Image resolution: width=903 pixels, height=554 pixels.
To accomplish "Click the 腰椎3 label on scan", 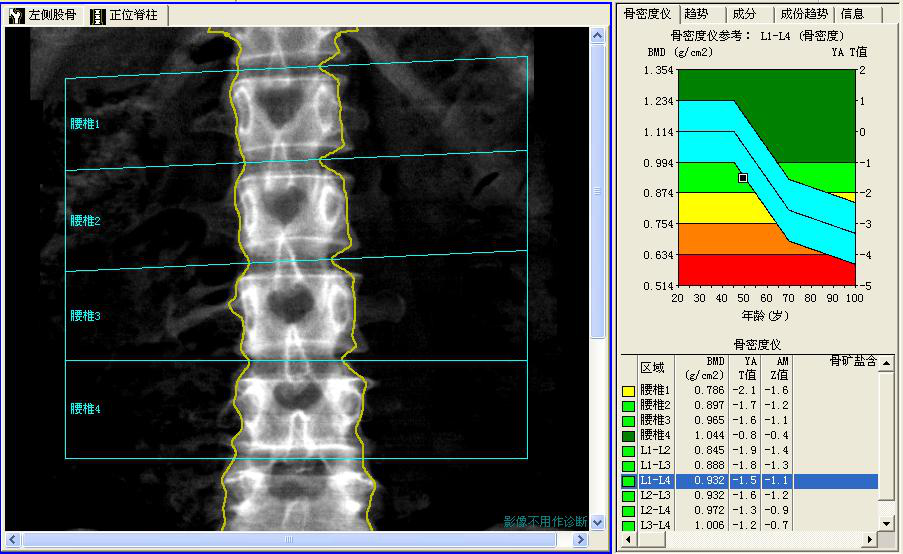I will 85,316.
